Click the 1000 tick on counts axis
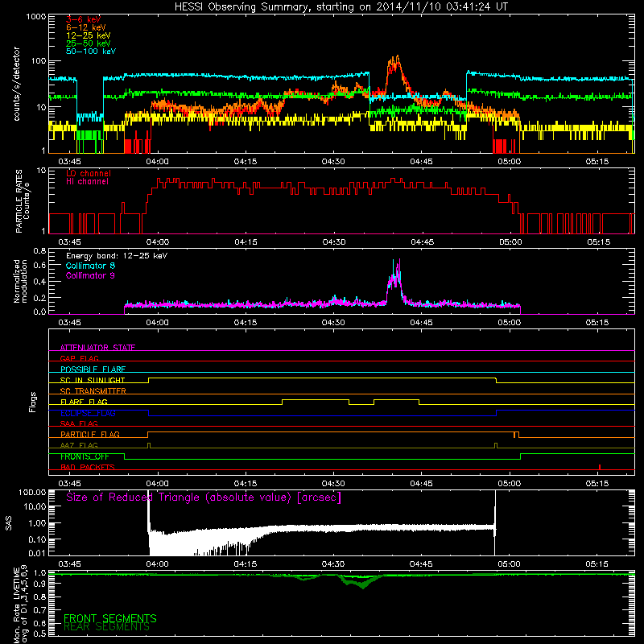The image size is (644, 644). 35,17
